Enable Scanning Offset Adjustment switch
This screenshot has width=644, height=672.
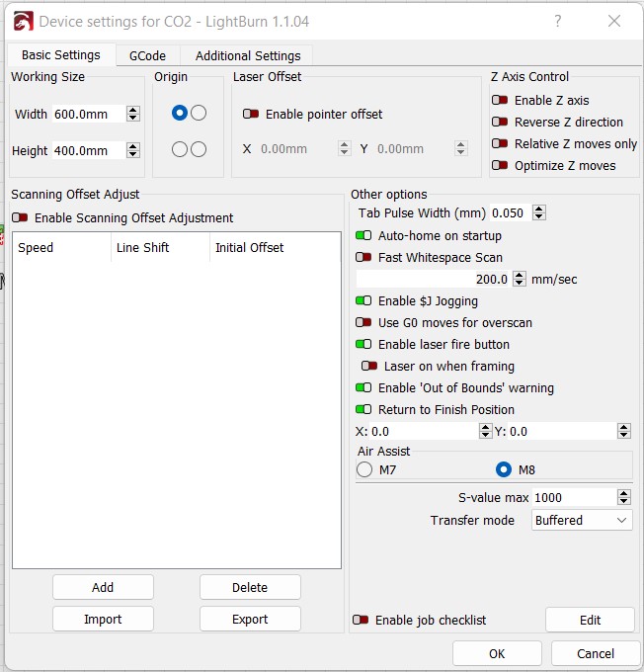20,217
